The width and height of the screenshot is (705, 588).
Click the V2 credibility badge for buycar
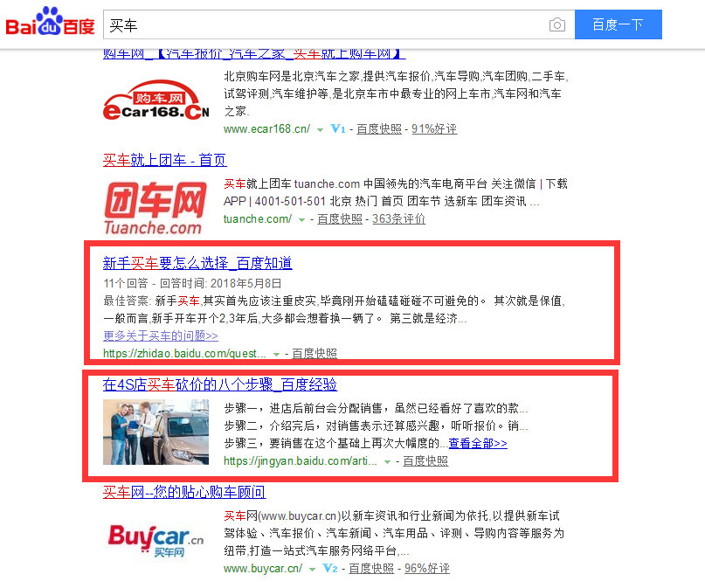point(330,568)
